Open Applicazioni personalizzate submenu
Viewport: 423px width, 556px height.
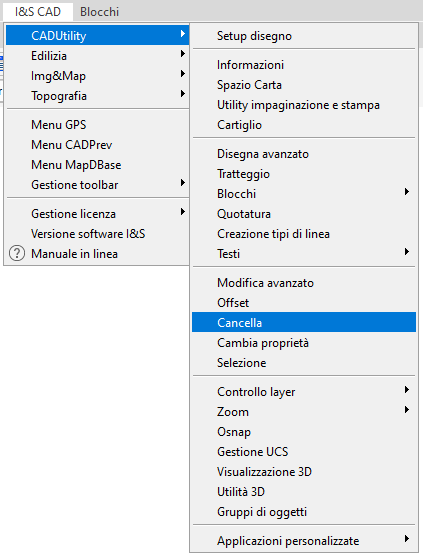tap(304, 541)
